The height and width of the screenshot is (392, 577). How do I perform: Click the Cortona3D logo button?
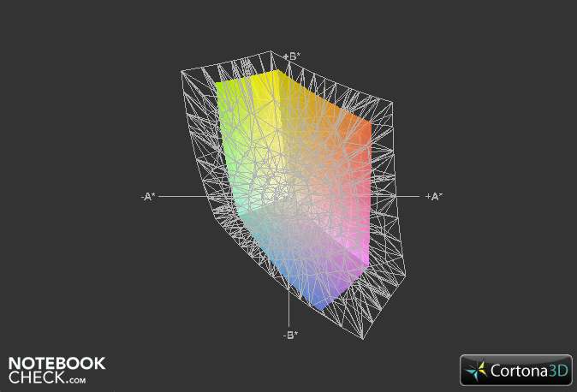516,370
